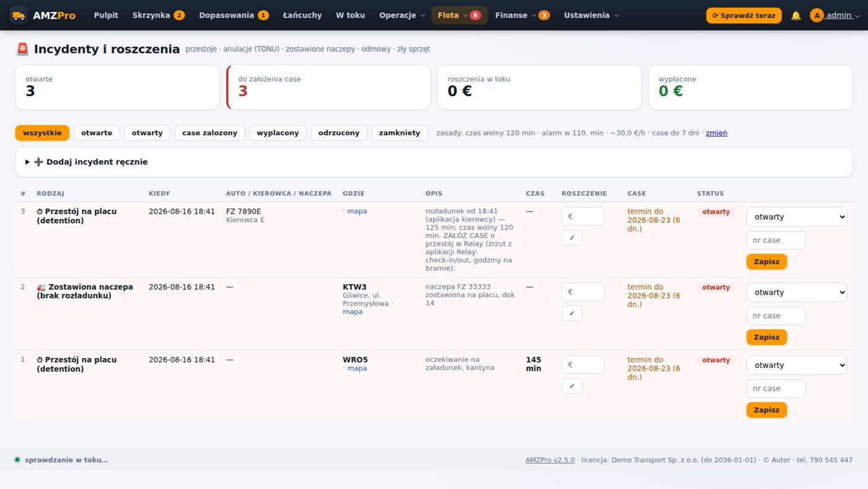Open map link for FZ 7890E row
Viewport: 868px width, 489px height.
pyautogui.click(x=356, y=211)
